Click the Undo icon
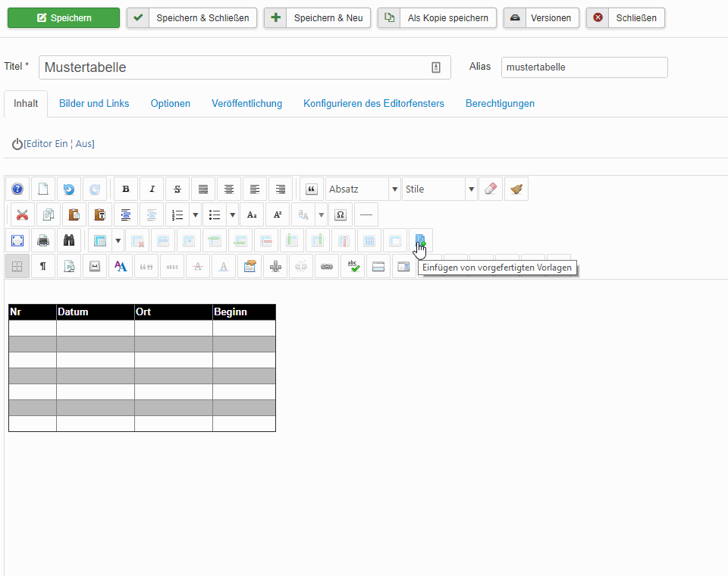 pyautogui.click(x=69, y=189)
